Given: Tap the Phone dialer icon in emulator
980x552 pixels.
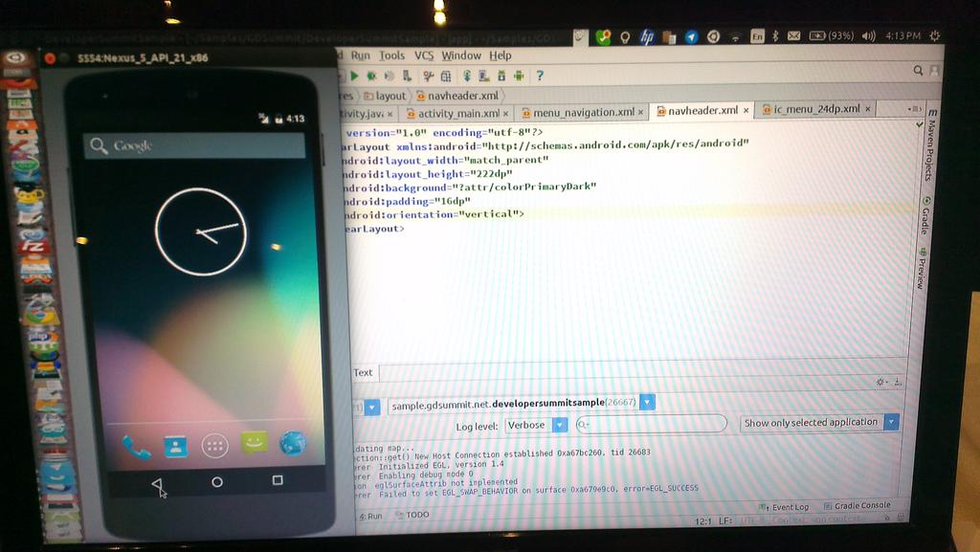Looking at the screenshot, I should point(136,447).
